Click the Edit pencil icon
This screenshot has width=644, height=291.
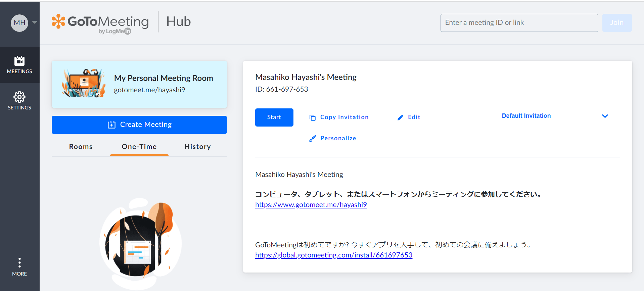pos(400,117)
